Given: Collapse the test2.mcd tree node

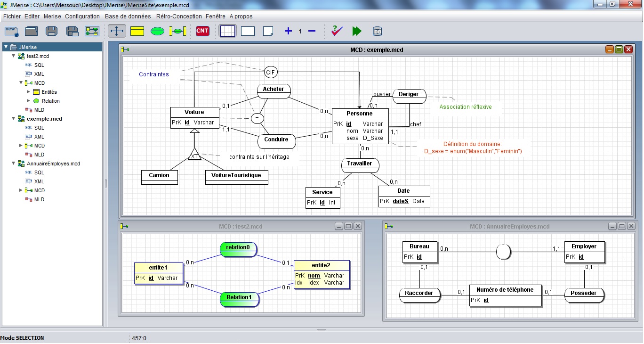Looking at the screenshot, I should coord(13,56).
